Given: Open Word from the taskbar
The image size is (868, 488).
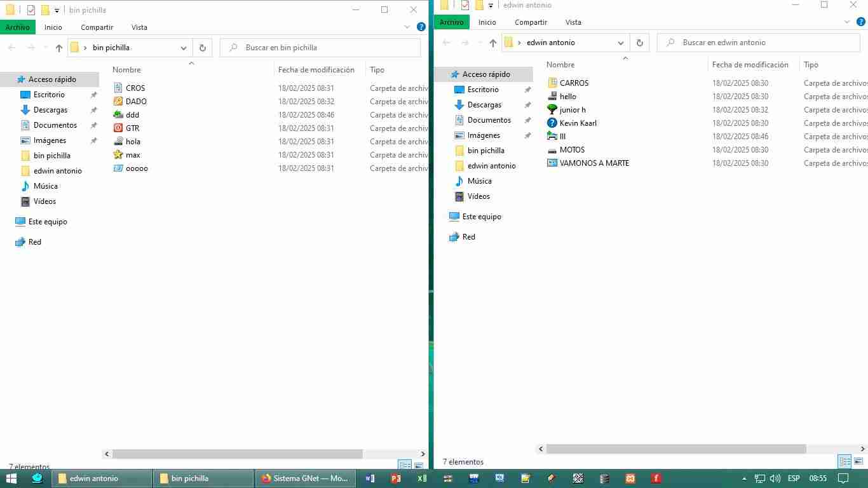Looking at the screenshot, I should (370, 478).
